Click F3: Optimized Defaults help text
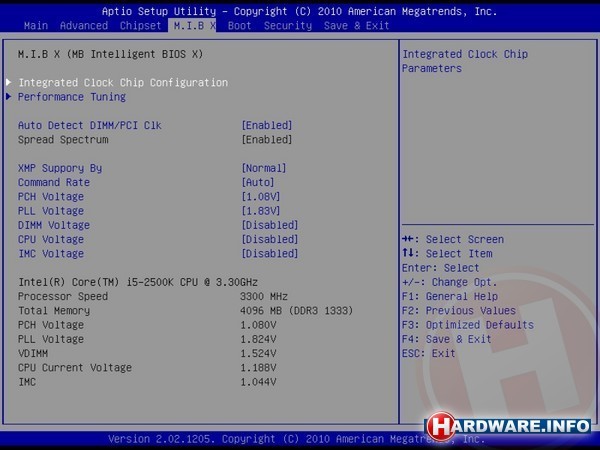600x450 pixels. point(467,325)
